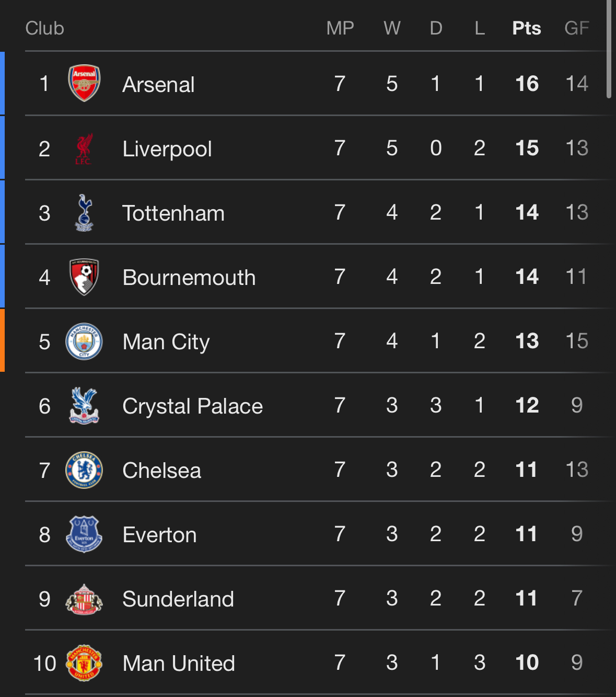Open the Bournemouth club crest
This screenshot has height=697, width=616.
[x=84, y=277]
